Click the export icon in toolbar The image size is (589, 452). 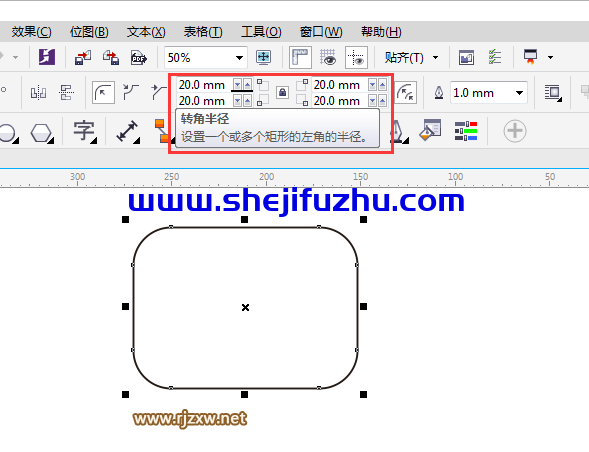[111, 58]
